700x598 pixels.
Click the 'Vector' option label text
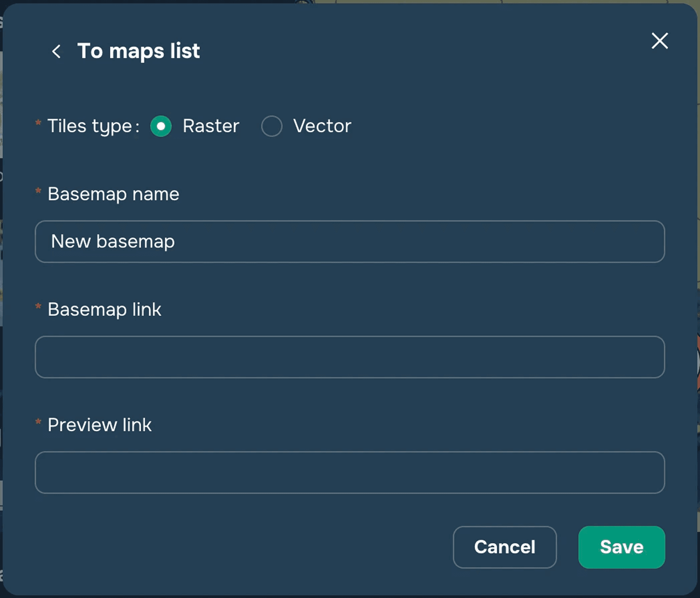tap(322, 126)
